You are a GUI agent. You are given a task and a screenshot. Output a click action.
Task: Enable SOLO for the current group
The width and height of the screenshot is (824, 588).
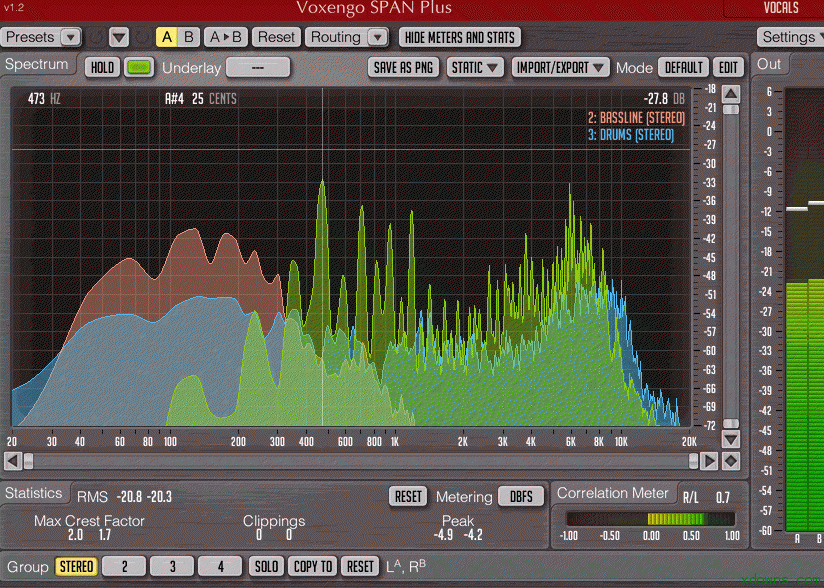pos(265,566)
